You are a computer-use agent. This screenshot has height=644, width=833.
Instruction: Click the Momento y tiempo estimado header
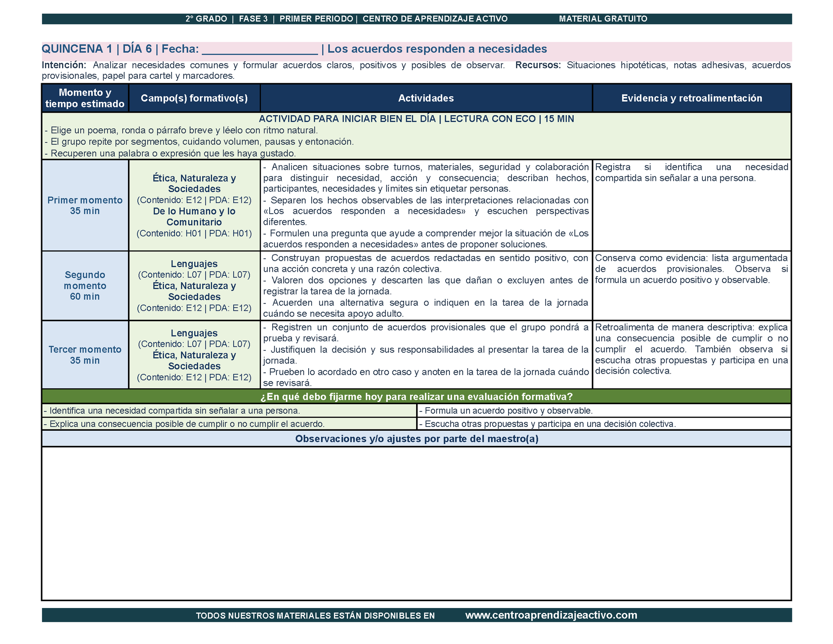coord(85,98)
